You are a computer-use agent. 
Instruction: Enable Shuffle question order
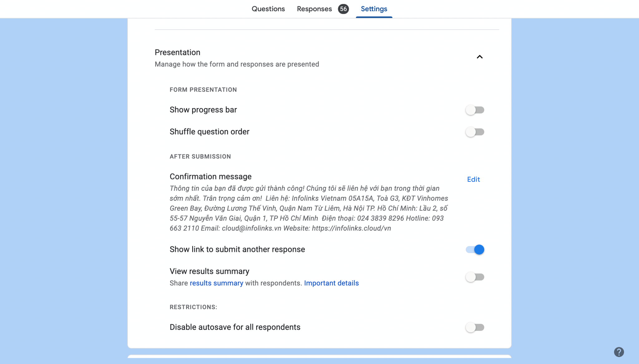pos(475,132)
